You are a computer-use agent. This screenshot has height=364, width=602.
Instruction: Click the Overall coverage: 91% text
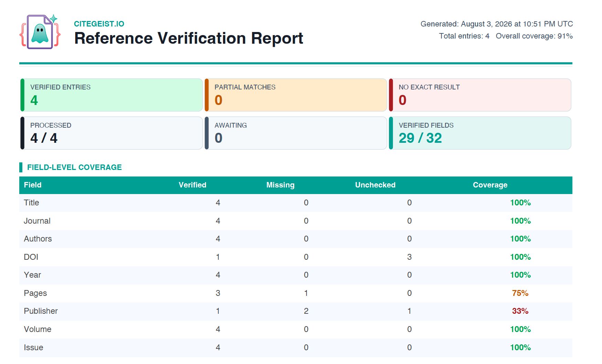[534, 36]
